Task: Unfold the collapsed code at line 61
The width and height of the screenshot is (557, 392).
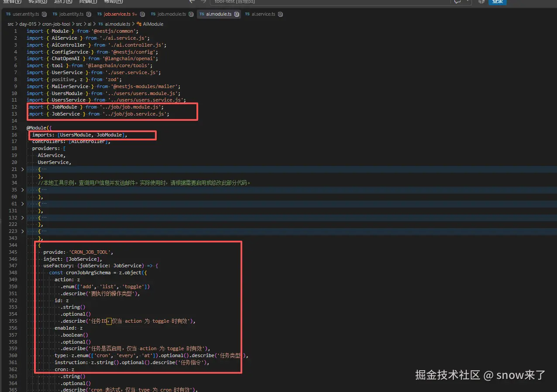Action: click(x=23, y=204)
